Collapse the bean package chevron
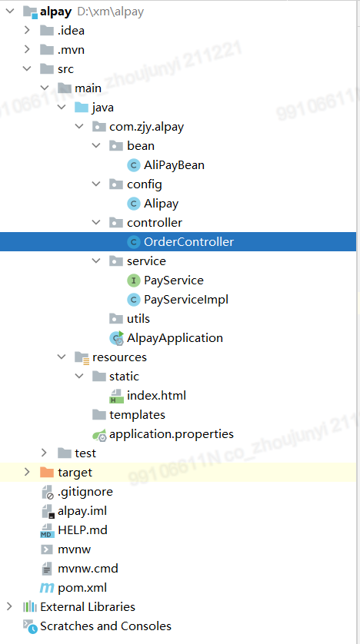 [x=96, y=146]
